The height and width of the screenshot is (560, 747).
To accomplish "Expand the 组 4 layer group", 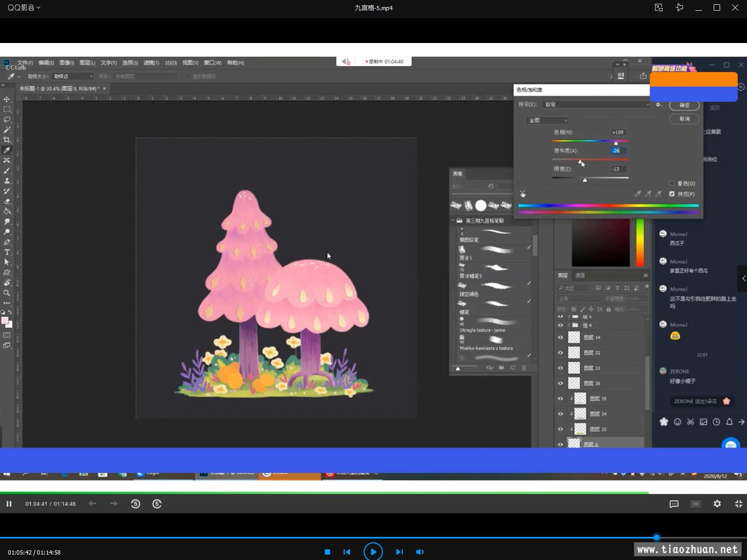I will 568,325.
